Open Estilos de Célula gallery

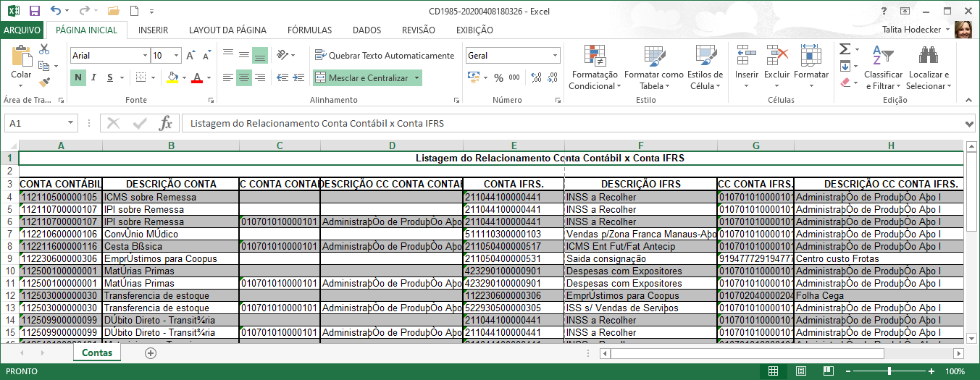coord(705,67)
